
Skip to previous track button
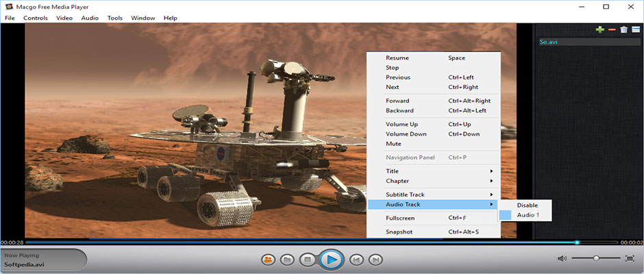click(x=356, y=260)
